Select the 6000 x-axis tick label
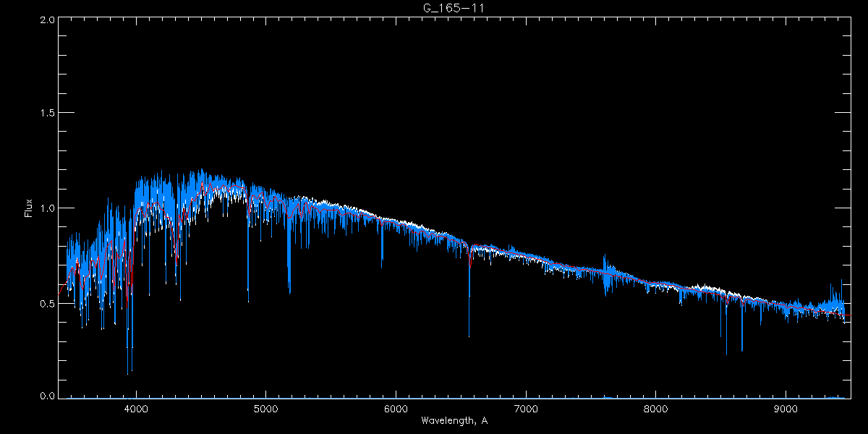 click(396, 408)
